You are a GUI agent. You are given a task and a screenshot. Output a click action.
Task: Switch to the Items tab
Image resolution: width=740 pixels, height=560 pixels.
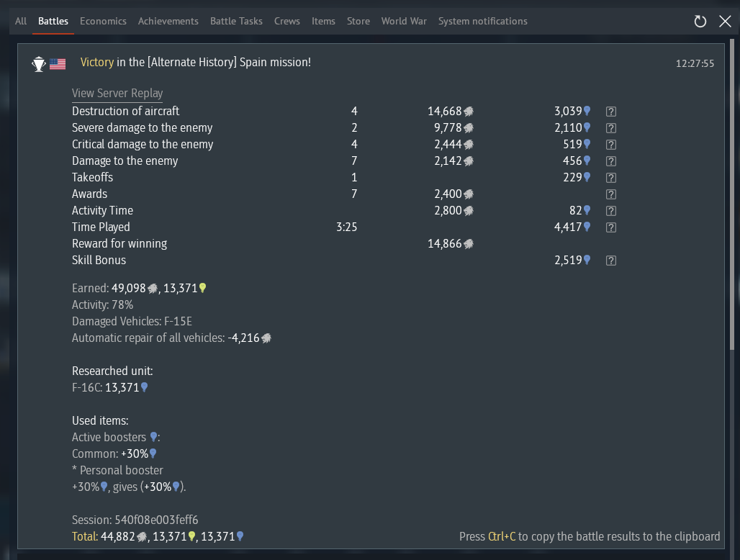(x=323, y=21)
